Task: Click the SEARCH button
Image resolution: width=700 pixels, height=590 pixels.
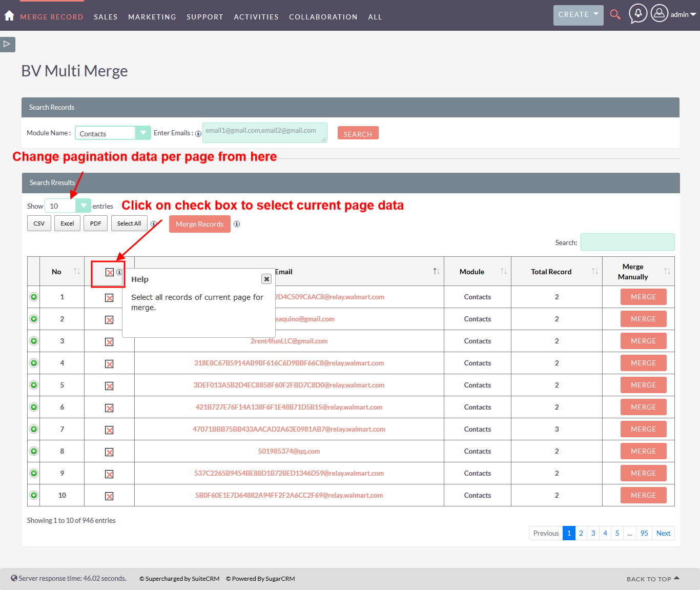Action: [358, 133]
